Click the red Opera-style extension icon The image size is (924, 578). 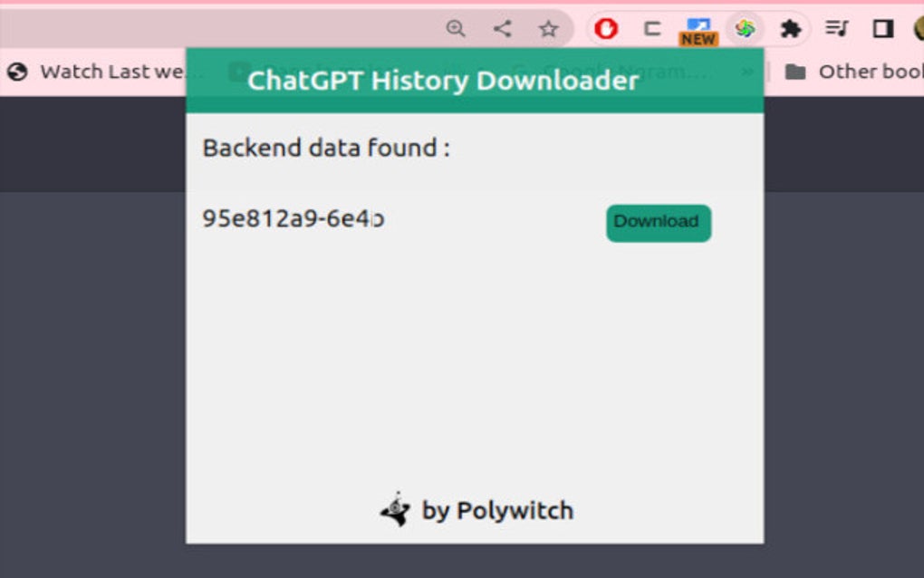[606, 29]
